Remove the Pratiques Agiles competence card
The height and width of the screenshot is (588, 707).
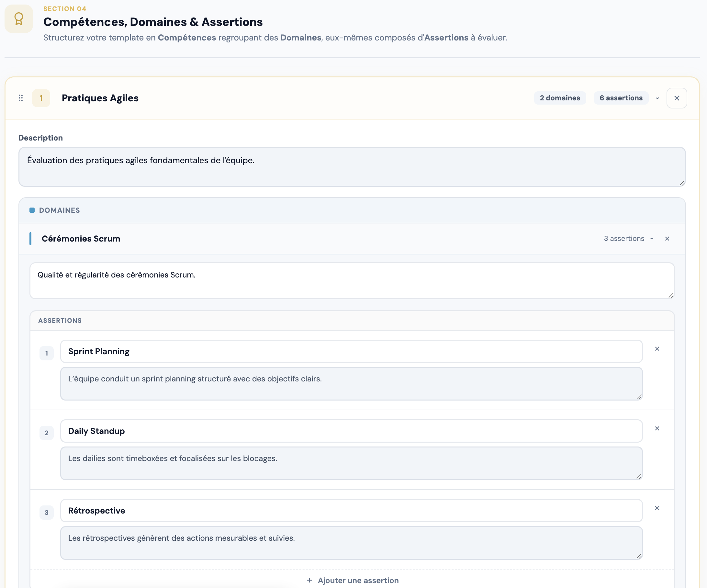pyautogui.click(x=676, y=98)
